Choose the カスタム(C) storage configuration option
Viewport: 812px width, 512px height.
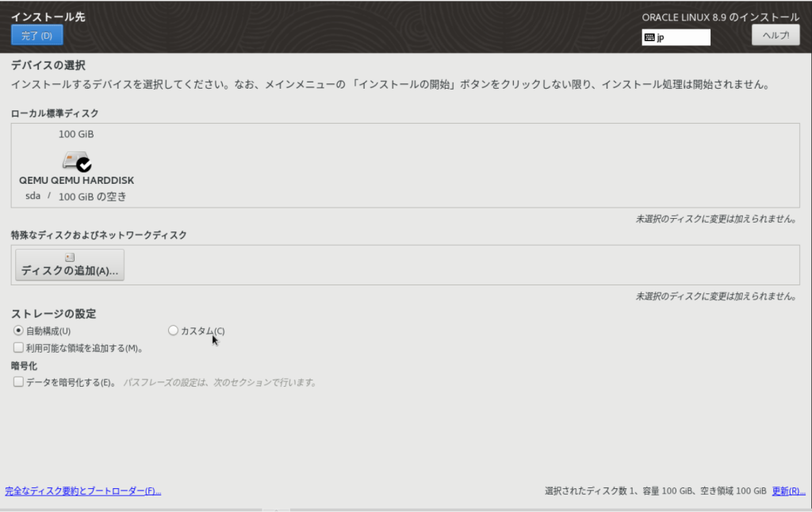(x=173, y=331)
